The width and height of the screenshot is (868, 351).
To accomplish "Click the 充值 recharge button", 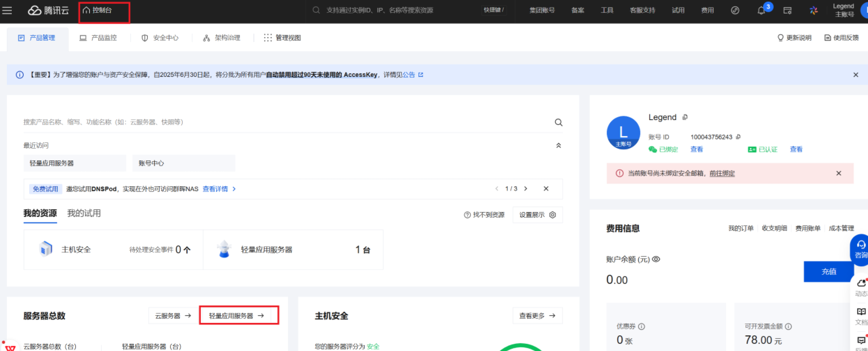I will (829, 271).
